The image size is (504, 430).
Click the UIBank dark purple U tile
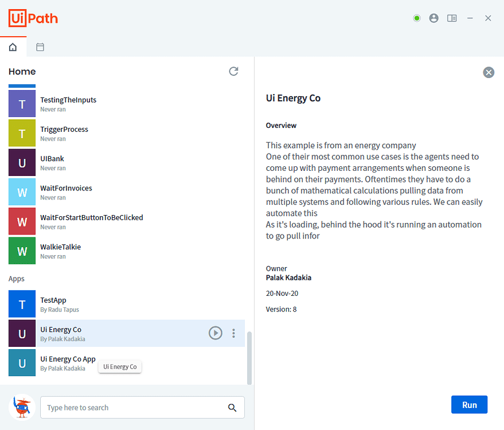[22, 162]
